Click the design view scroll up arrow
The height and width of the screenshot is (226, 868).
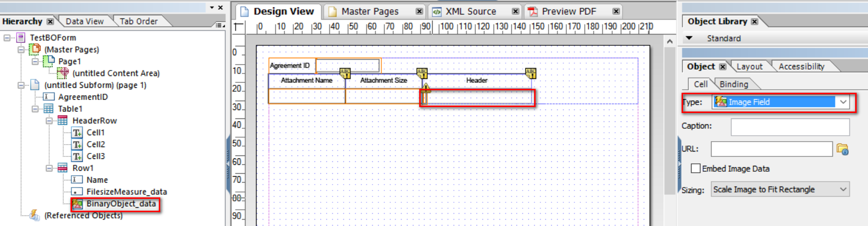point(669,41)
